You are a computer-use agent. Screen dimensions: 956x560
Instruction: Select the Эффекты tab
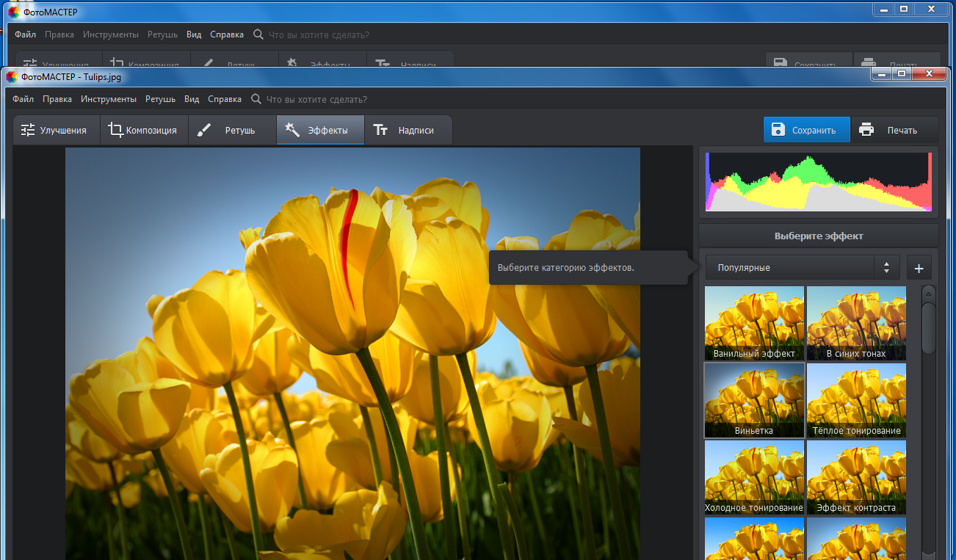click(320, 130)
